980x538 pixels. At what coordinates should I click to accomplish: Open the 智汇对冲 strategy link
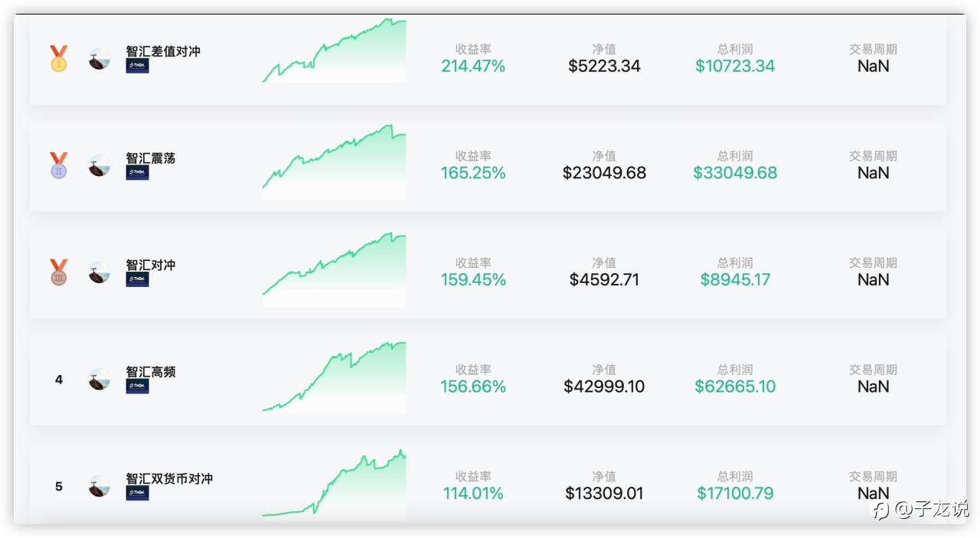point(151,265)
